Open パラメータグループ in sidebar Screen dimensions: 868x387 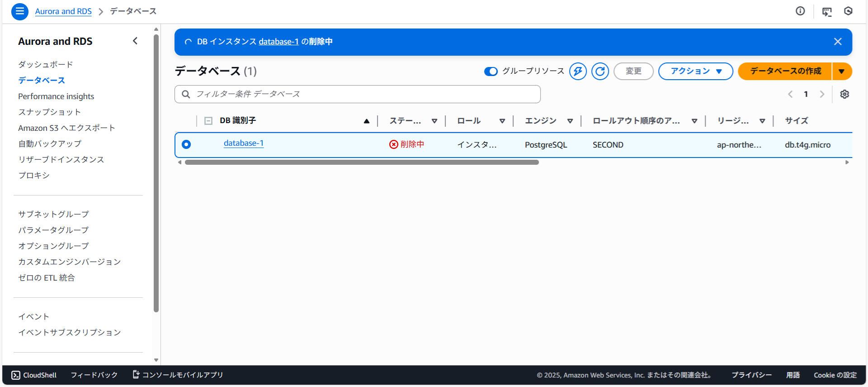point(53,230)
